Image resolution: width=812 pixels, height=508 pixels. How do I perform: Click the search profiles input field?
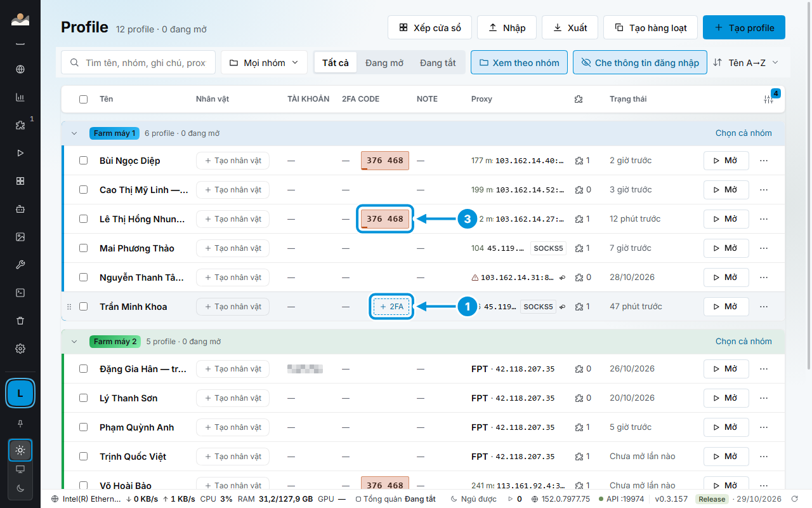[138, 63]
